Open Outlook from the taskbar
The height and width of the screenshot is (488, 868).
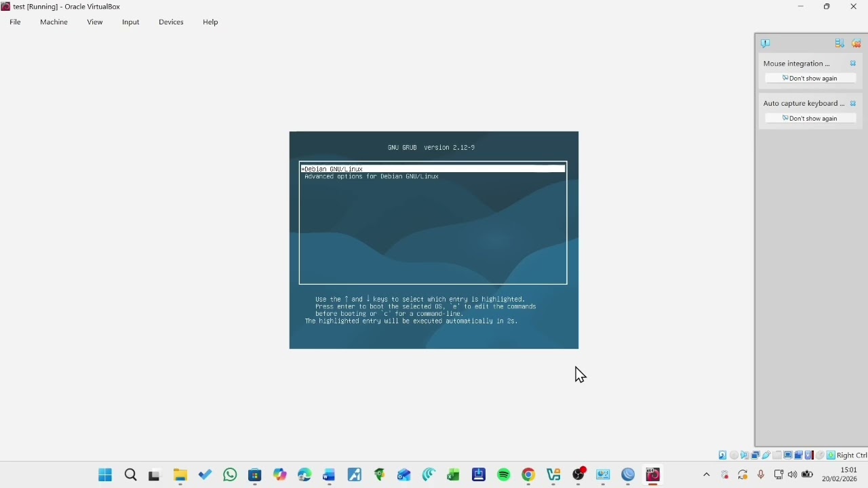pos(404,475)
